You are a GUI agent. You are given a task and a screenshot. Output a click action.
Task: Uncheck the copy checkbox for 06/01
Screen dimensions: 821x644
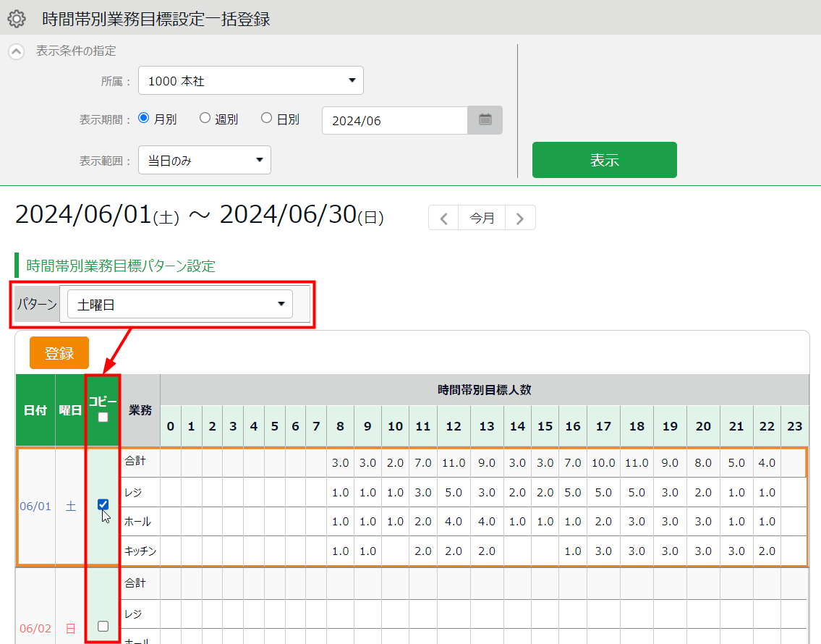click(x=103, y=505)
